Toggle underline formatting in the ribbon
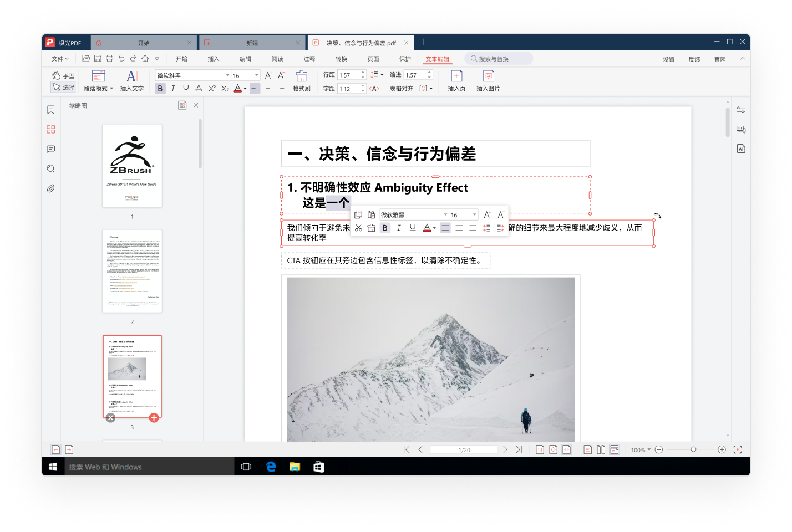The height and width of the screenshot is (532, 792). pos(186,88)
